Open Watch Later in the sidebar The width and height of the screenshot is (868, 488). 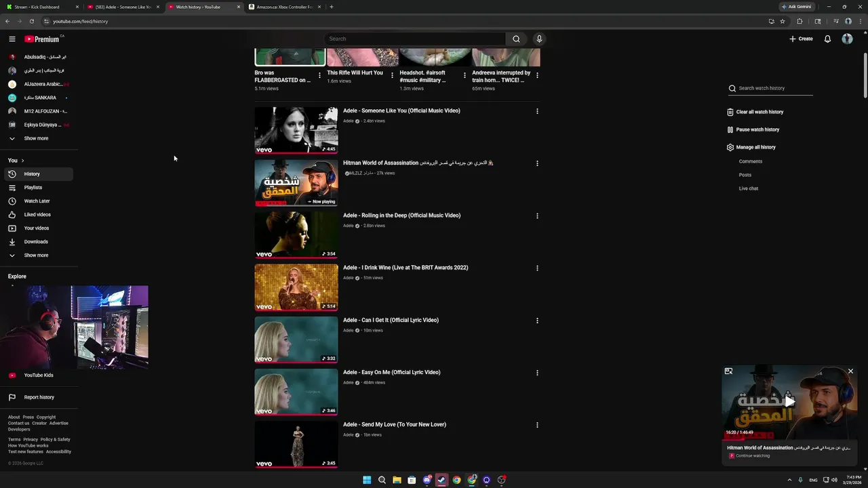[x=39, y=201]
